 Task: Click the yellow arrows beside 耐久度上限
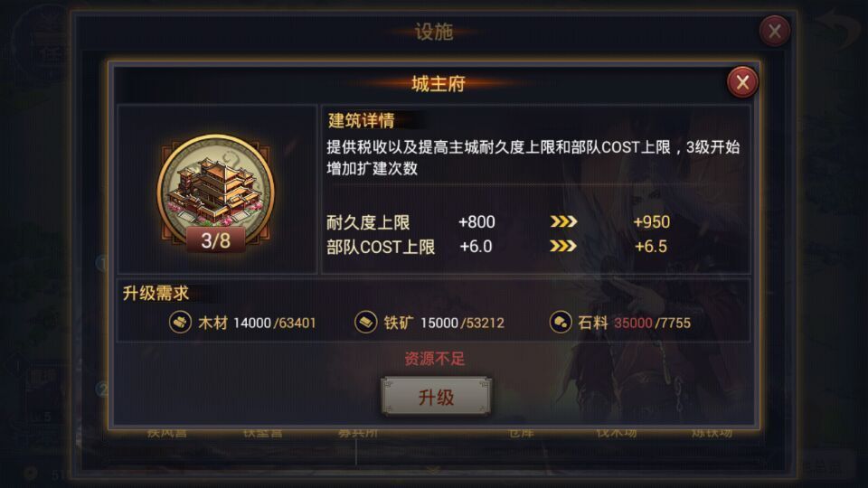coord(563,222)
